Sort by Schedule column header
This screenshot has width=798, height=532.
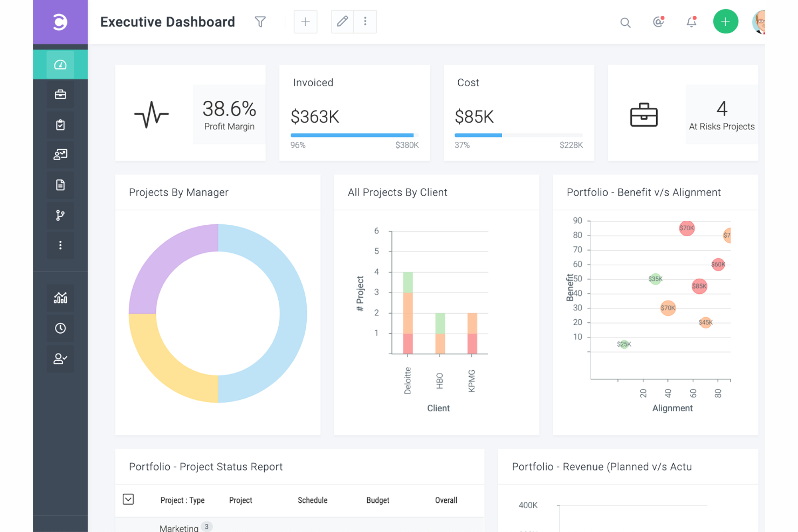point(313,500)
